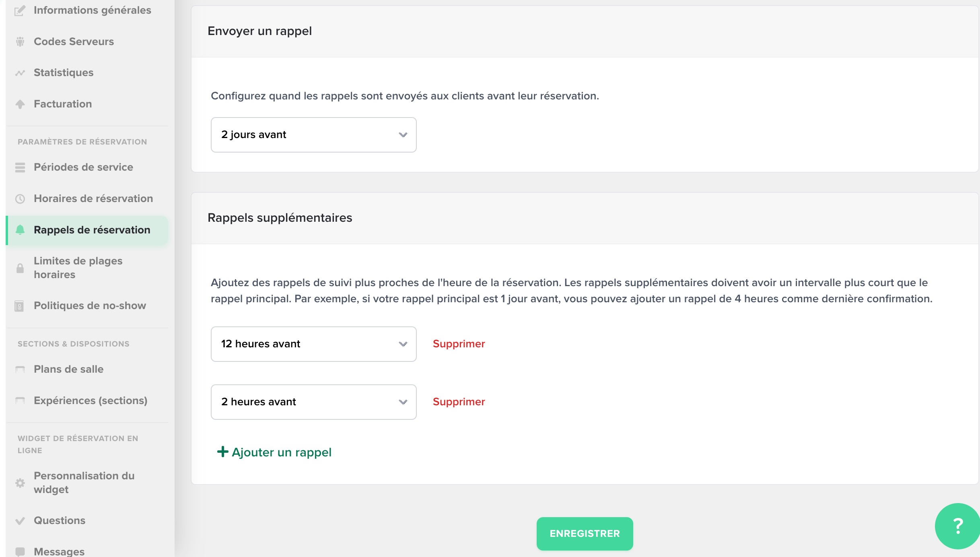Click the green bell icon for Rappels de réservation

[20, 230]
